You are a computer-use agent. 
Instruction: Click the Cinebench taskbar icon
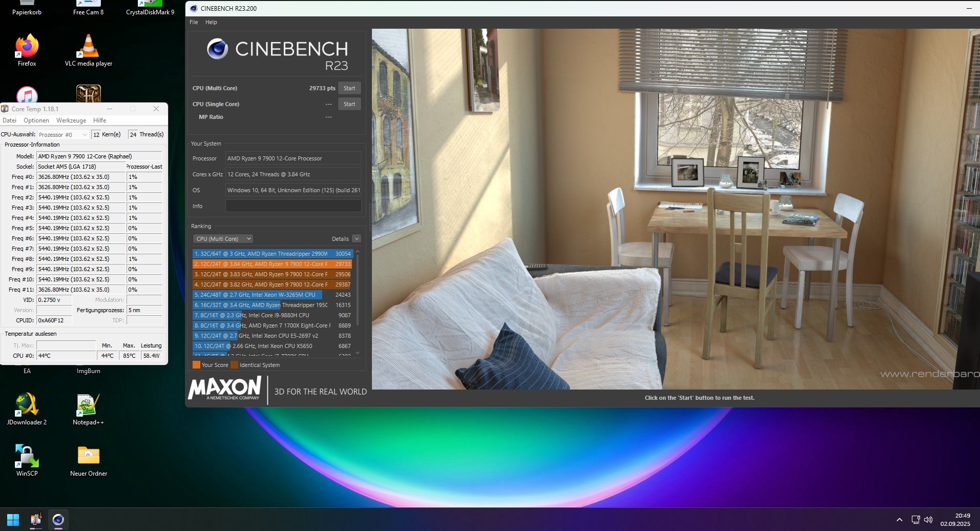58,519
